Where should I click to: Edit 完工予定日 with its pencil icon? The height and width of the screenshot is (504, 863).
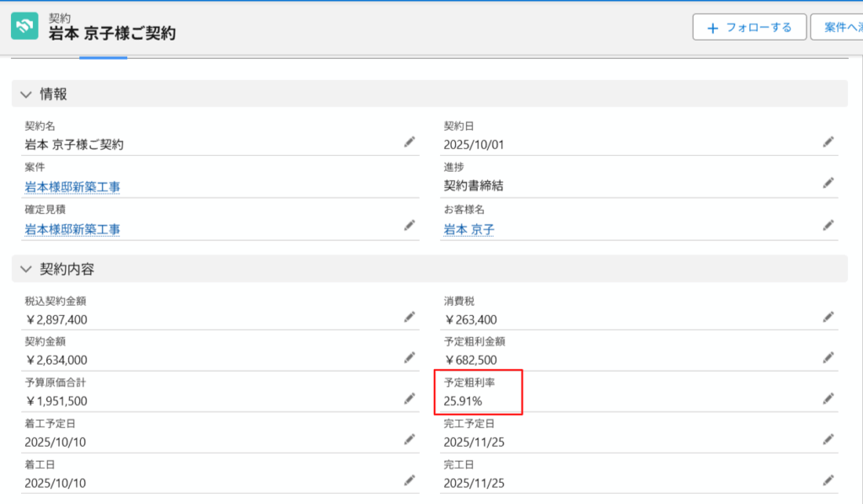pyautogui.click(x=828, y=439)
